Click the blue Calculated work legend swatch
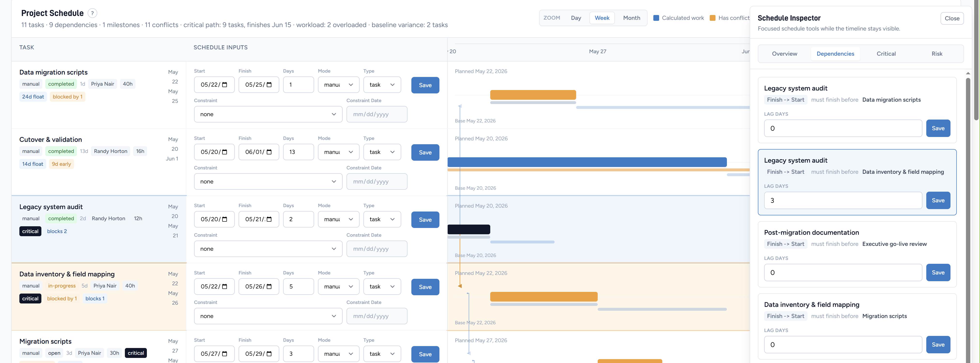 (x=656, y=18)
